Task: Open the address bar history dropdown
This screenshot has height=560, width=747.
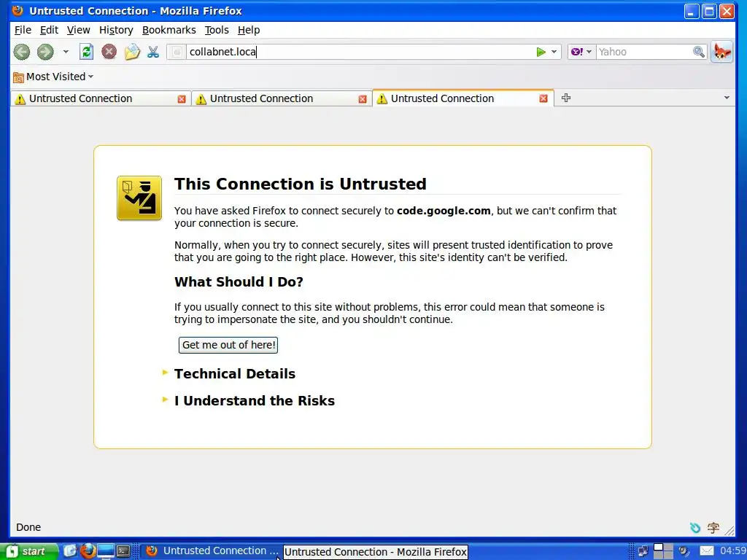Action: (554, 52)
